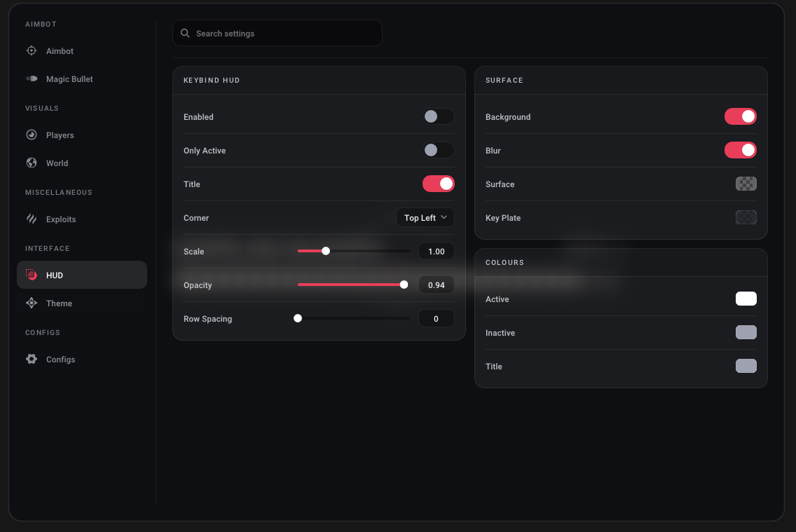This screenshot has width=796, height=532.
Task: Open the Surface colour swatch
Action: click(x=746, y=184)
